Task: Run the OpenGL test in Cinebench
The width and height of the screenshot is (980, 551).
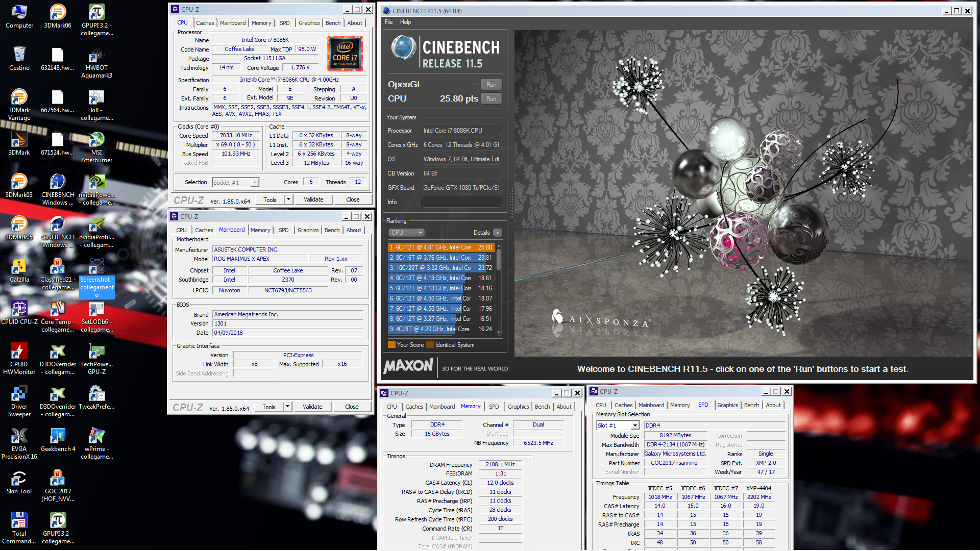Action: click(491, 85)
